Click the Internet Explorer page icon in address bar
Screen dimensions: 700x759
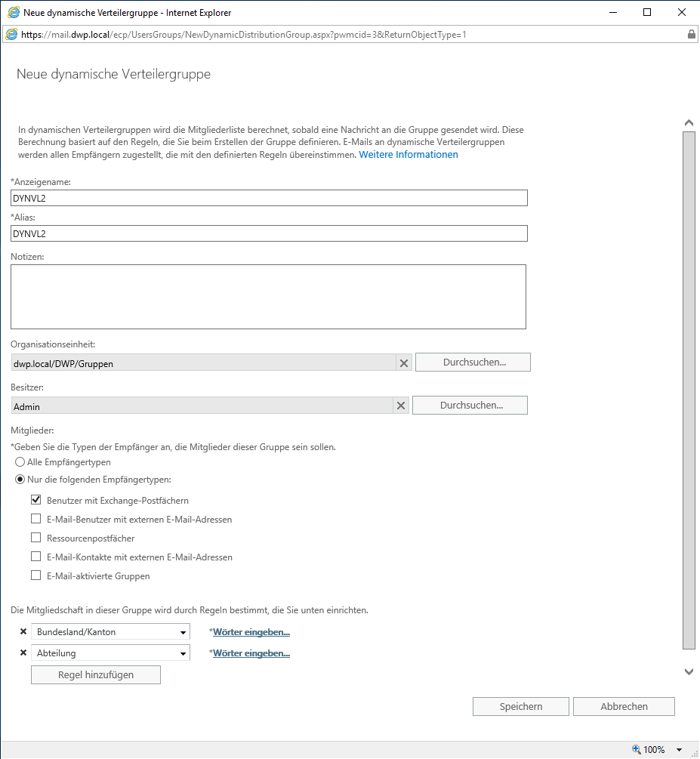[11, 35]
